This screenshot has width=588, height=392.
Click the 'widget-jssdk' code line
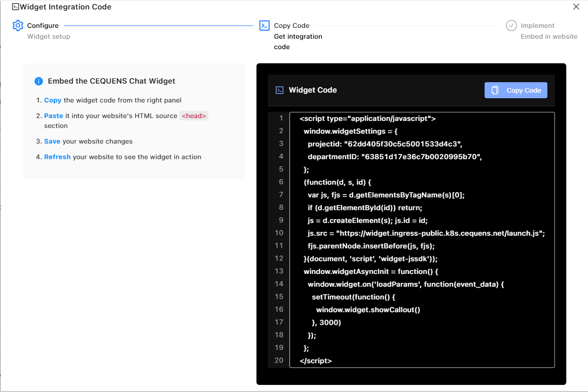coord(371,259)
